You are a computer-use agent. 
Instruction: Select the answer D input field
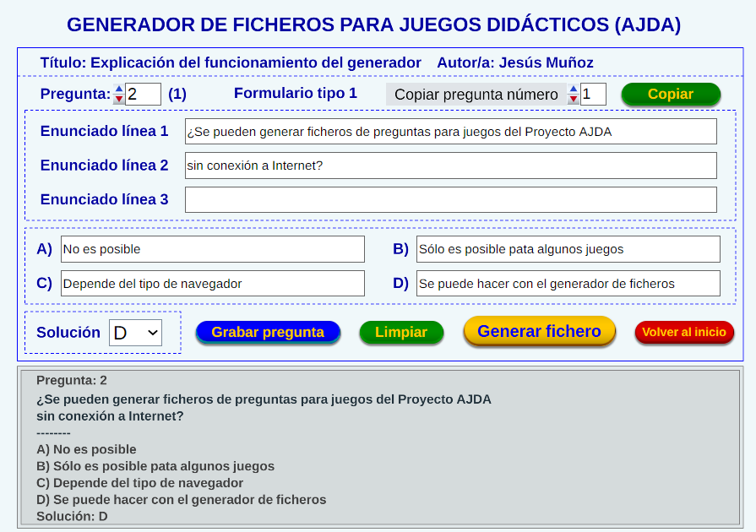568,284
